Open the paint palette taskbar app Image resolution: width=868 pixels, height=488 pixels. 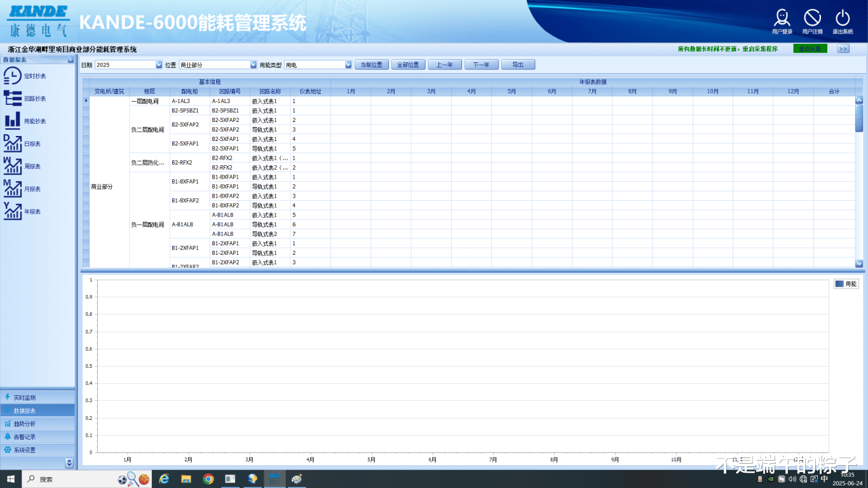click(x=296, y=478)
